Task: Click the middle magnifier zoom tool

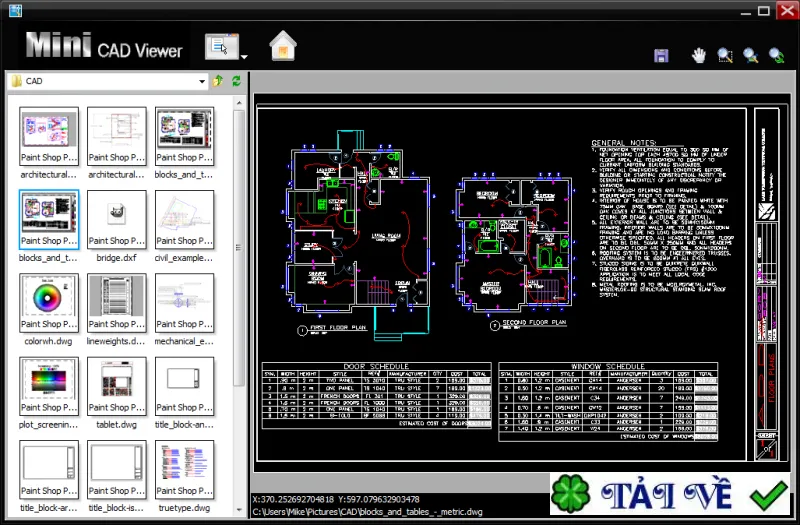Action: [x=751, y=55]
